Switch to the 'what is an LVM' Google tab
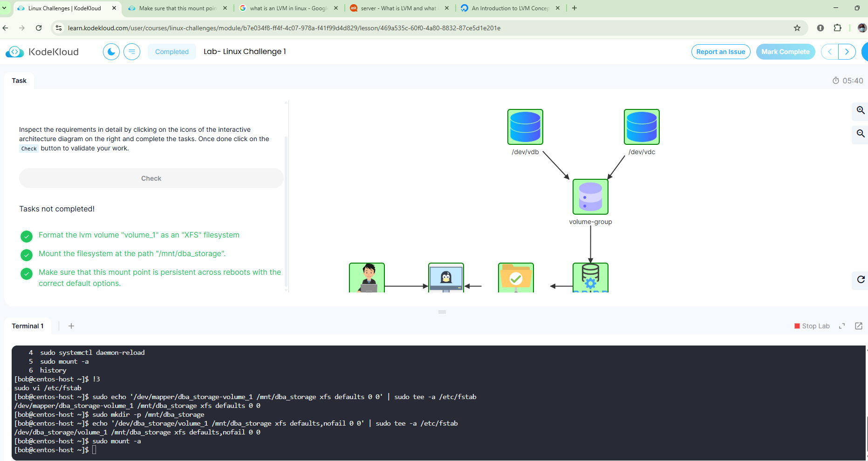Screen dimensions: 868x461 click(288, 8)
